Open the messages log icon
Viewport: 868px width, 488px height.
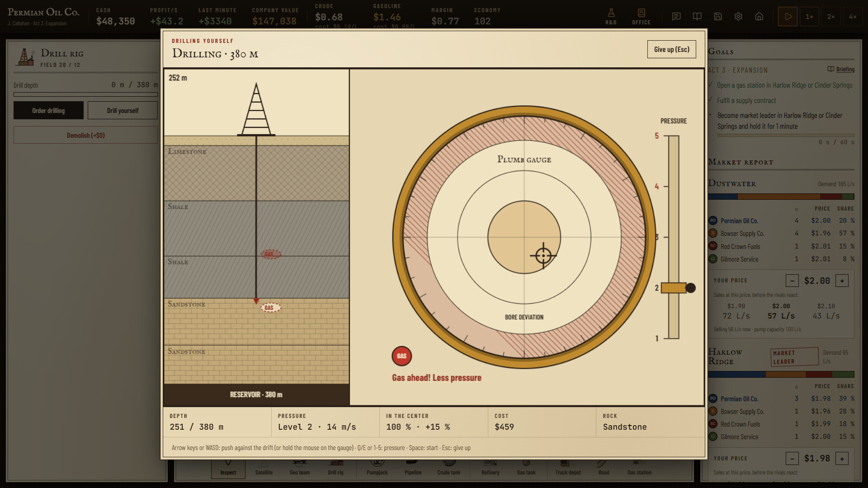(676, 17)
